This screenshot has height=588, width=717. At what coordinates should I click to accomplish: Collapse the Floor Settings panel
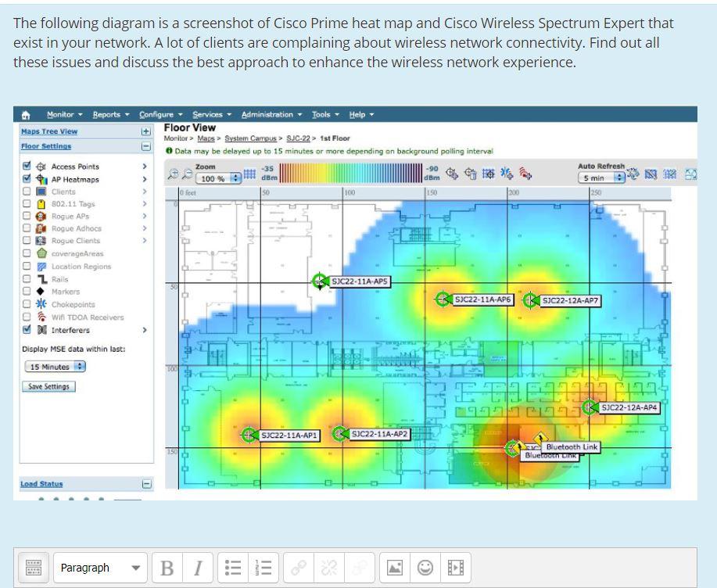(146, 146)
